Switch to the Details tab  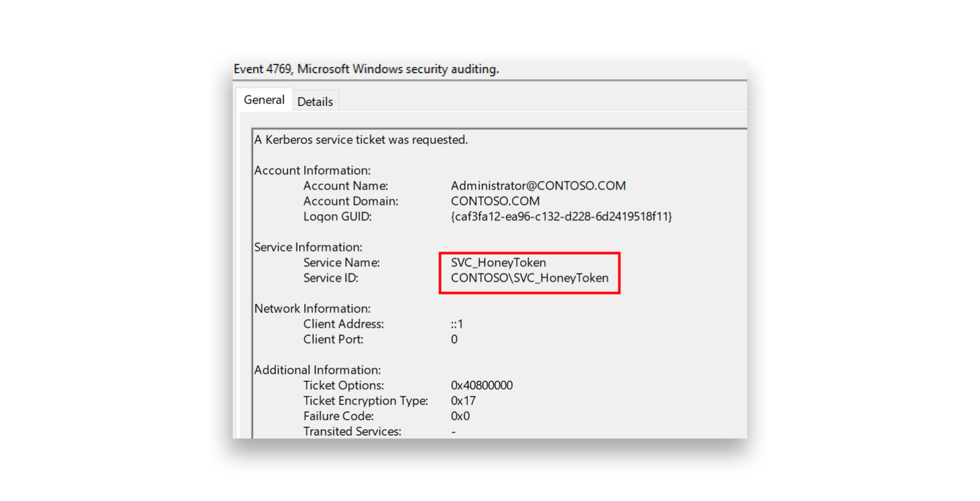(x=315, y=102)
